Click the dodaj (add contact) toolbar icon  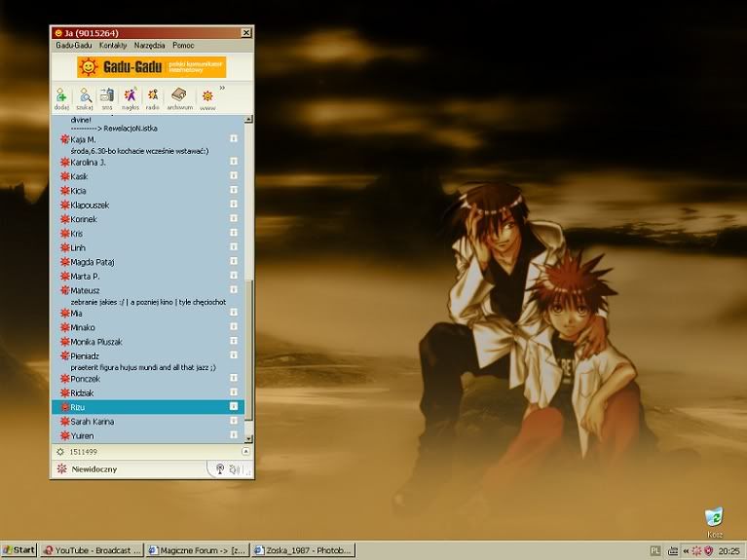tap(62, 98)
